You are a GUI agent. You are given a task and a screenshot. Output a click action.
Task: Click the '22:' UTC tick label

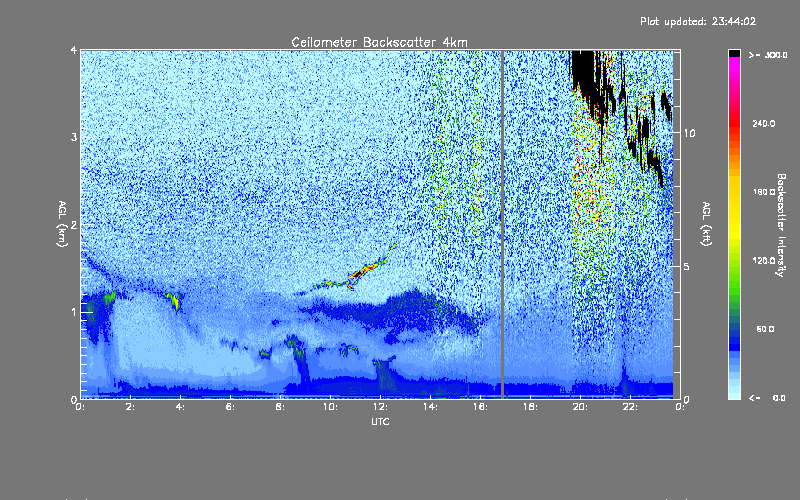(630, 407)
